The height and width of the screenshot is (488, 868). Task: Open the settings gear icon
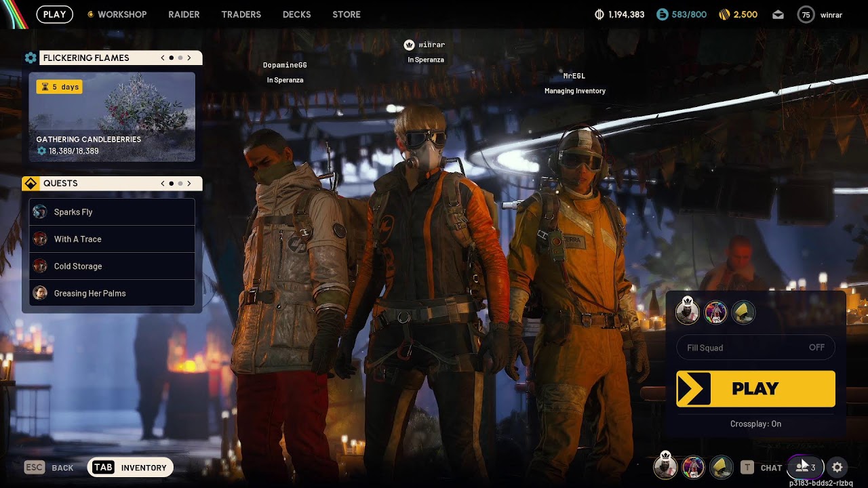837,467
